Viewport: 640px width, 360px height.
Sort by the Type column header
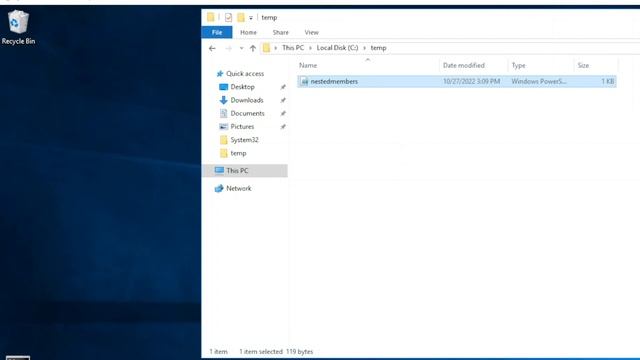pos(518,65)
